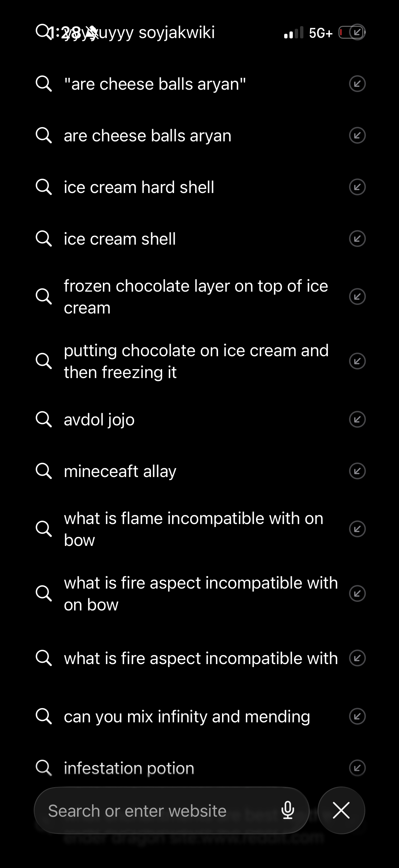Search what is flame incompatible with on bow

[193, 529]
